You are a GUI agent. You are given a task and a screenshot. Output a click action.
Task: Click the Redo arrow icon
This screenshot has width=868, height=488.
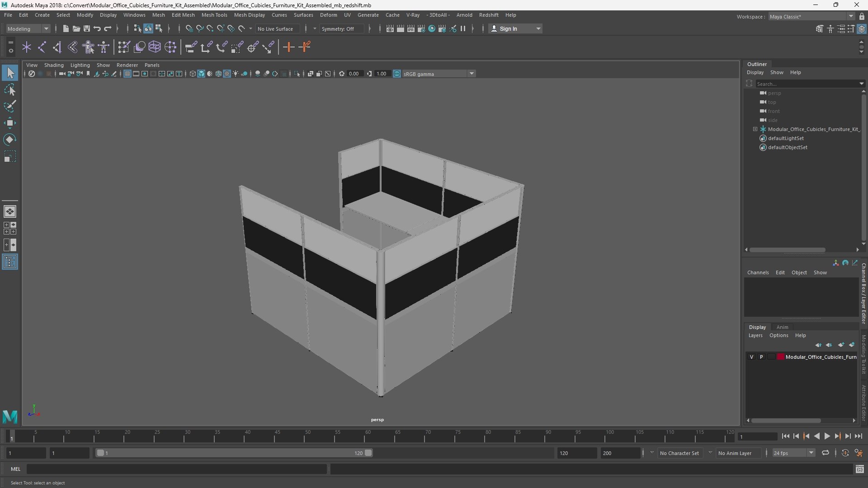coord(108,28)
